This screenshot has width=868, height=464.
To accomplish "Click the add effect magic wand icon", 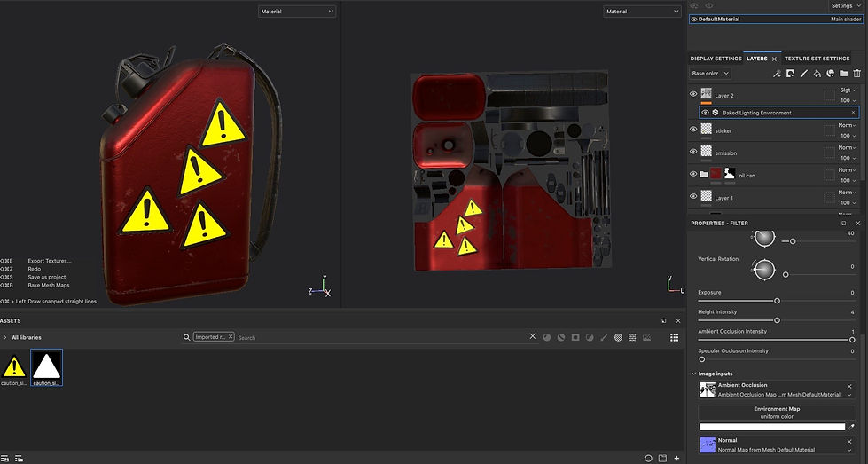I will point(777,74).
